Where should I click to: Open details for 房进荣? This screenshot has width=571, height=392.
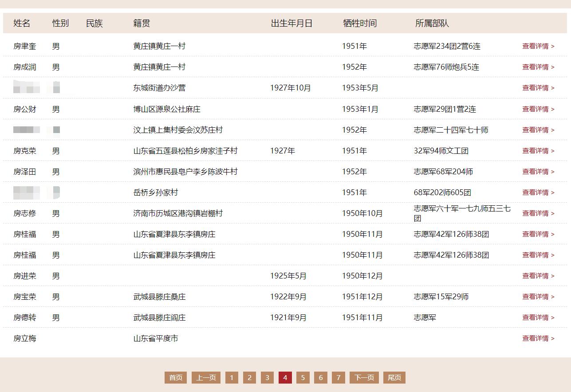click(538, 276)
